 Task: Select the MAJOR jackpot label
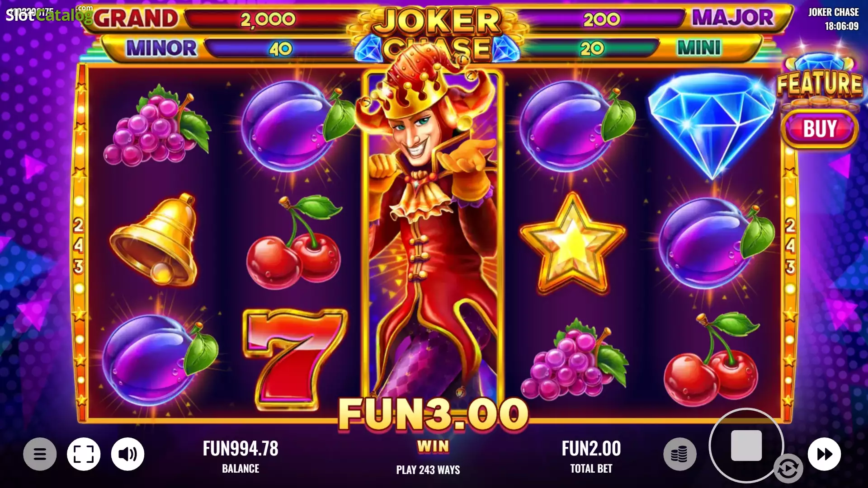(x=733, y=18)
